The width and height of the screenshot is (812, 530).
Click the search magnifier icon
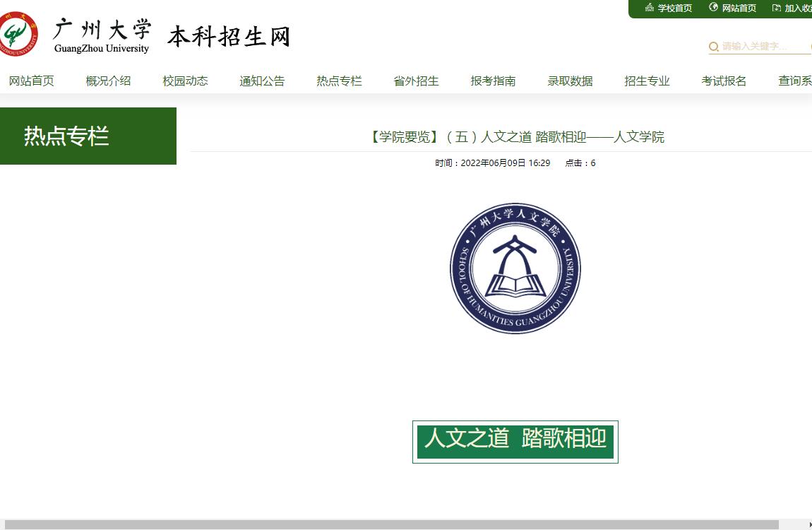point(714,47)
